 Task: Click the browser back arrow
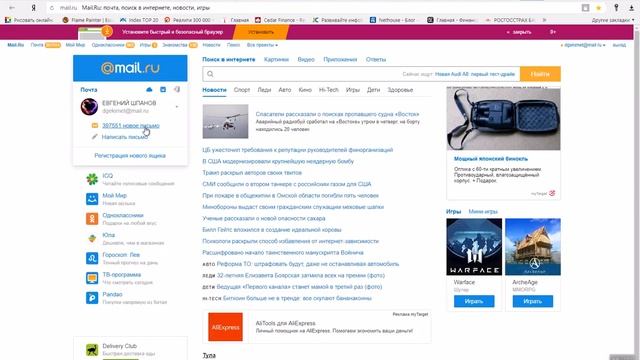11,8
